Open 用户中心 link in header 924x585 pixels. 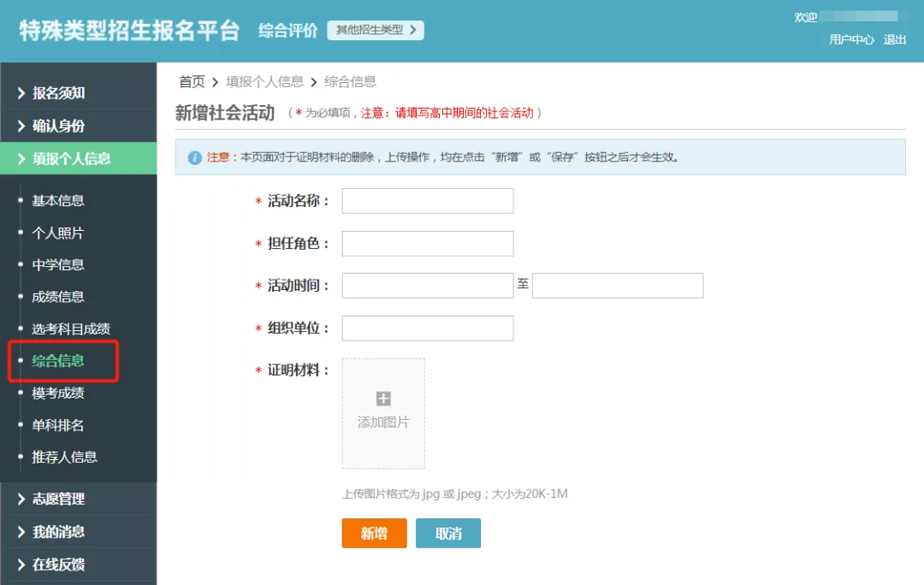[851, 39]
